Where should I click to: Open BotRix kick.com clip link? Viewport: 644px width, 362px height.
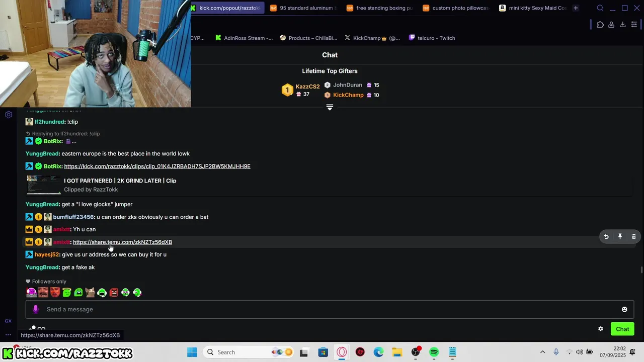[157, 166]
